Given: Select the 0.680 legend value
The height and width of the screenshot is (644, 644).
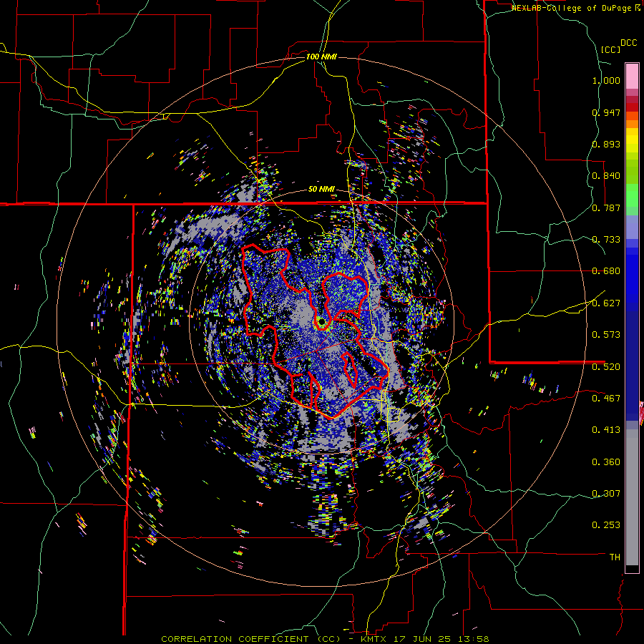Looking at the screenshot, I should pos(606,271).
